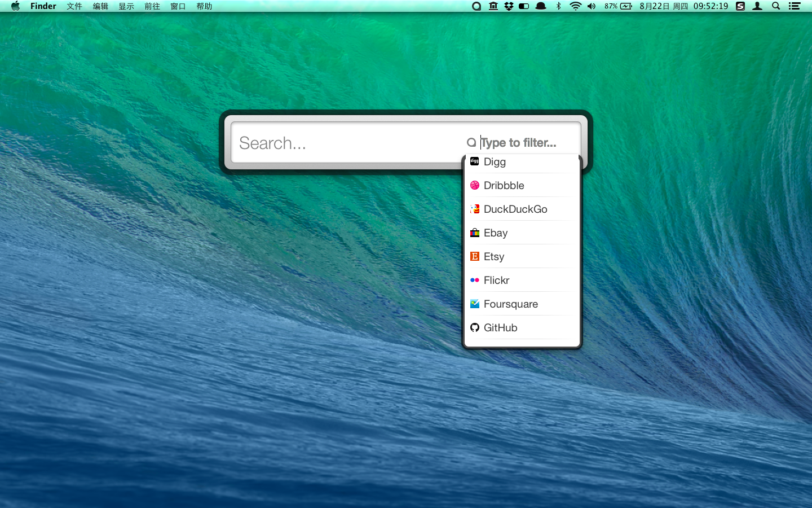
Task: Click the magnifier icon beside Type to filter
Action: pyautogui.click(x=471, y=143)
